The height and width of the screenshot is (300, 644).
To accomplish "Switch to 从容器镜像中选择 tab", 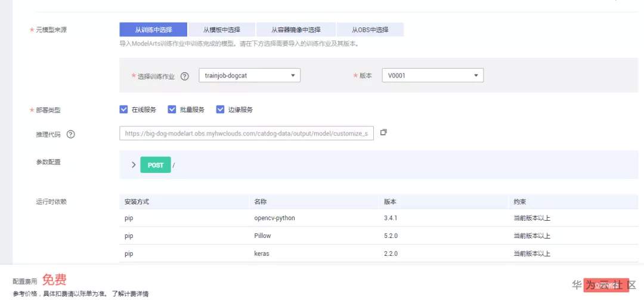I will click(x=296, y=30).
